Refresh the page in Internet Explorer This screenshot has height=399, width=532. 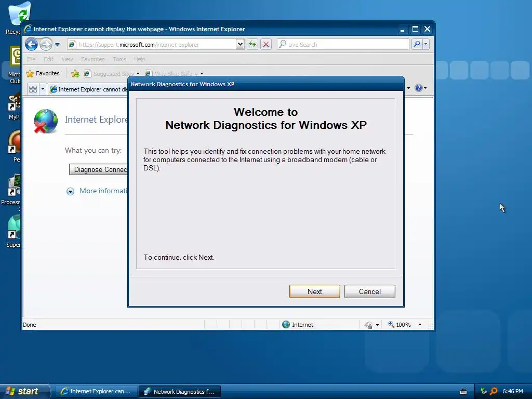tap(252, 44)
